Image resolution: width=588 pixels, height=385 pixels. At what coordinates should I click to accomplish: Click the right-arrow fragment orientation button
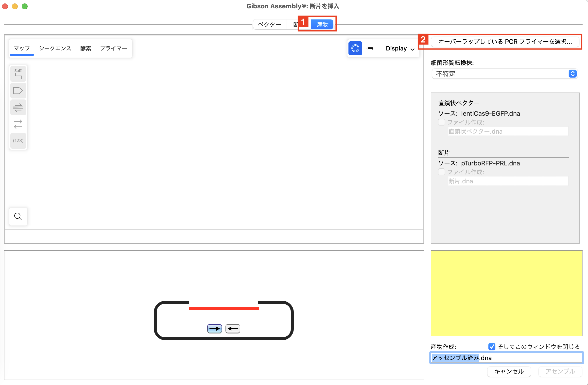[214, 328]
